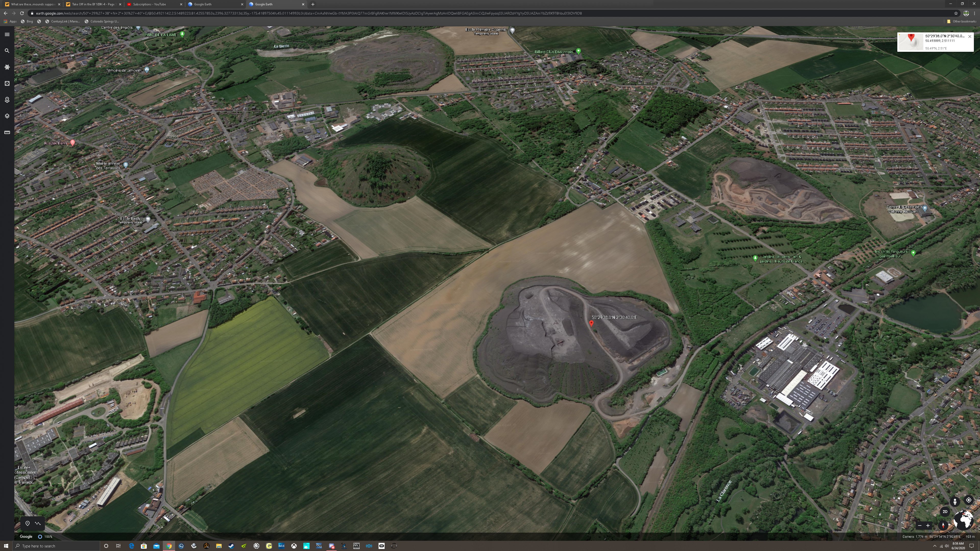Open CenturyLink bookmark

pos(62,21)
